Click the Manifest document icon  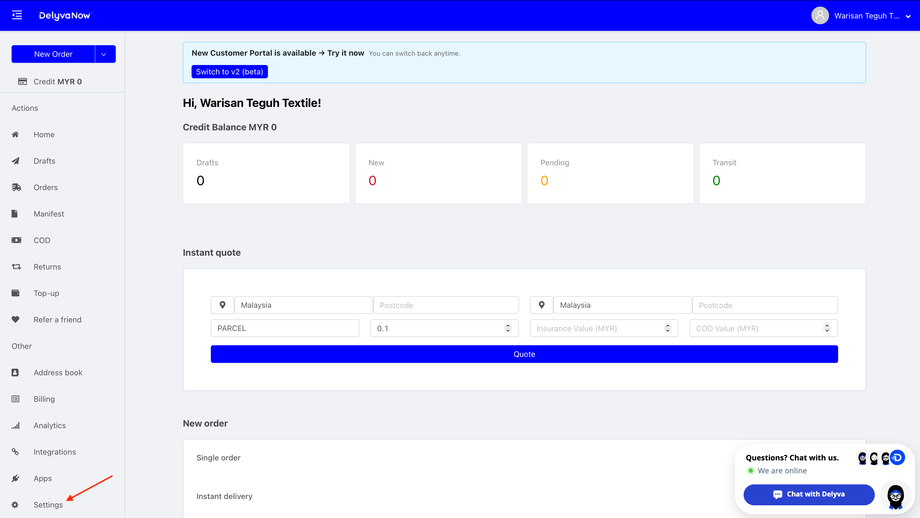15,214
